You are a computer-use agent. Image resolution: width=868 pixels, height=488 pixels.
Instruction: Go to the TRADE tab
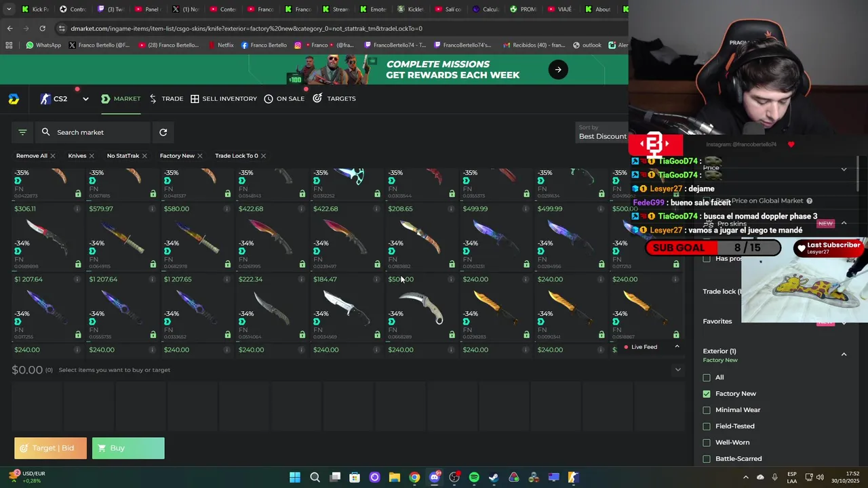click(x=166, y=99)
